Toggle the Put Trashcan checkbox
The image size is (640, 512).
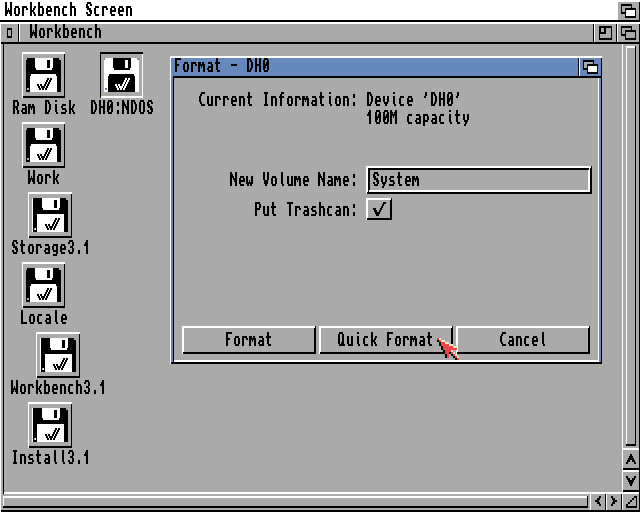click(x=379, y=209)
